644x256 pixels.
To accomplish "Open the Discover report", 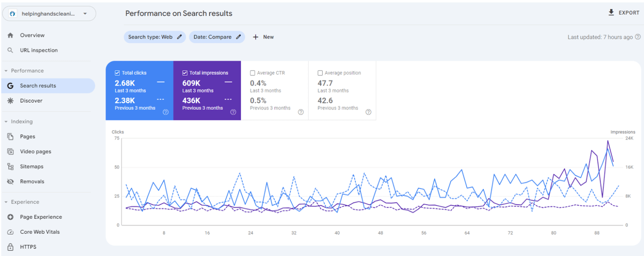I will 32,101.
